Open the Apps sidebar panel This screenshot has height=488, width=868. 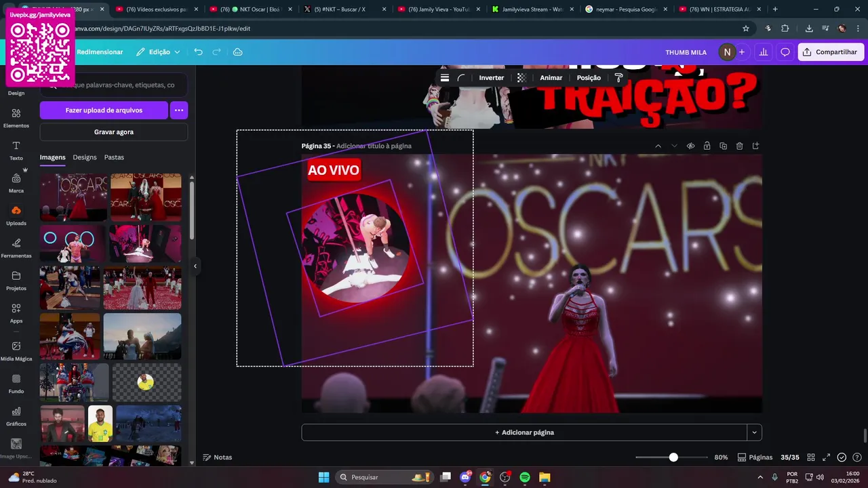click(x=16, y=313)
